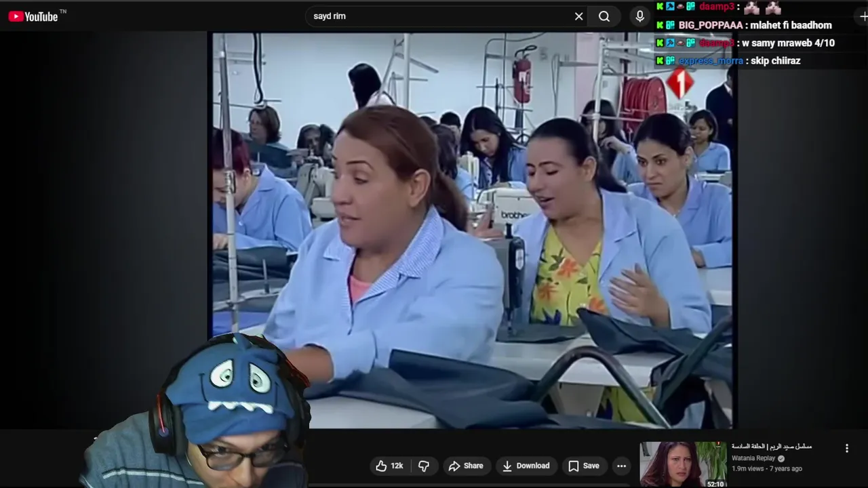
Task: Click username express_morra in chat
Action: pyautogui.click(x=711, y=60)
